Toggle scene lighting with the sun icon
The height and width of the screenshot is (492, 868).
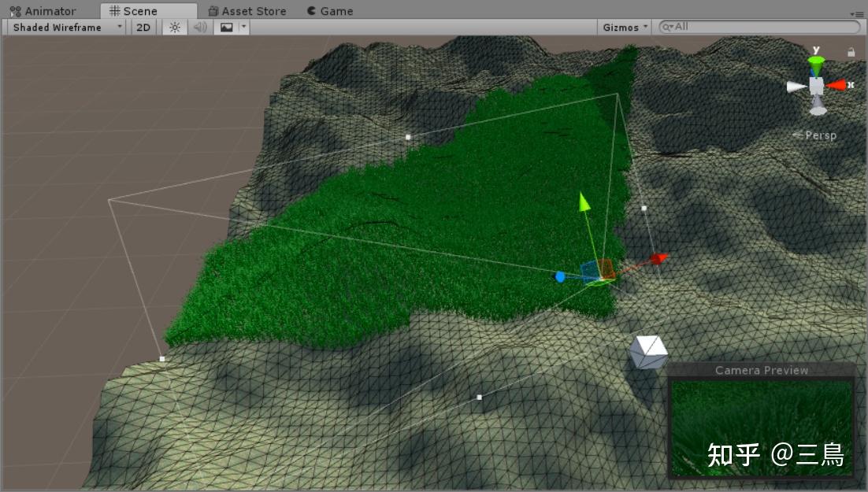(174, 27)
